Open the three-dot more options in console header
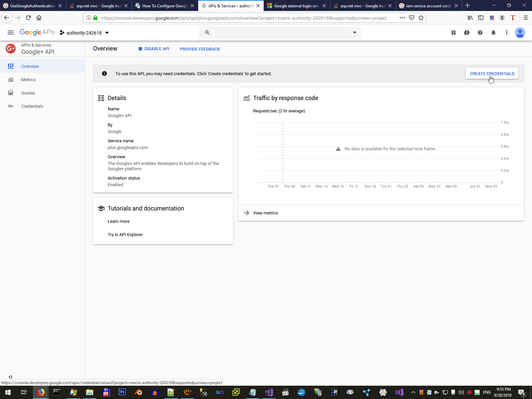Viewport: 532px width, 399px height. [x=507, y=33]
